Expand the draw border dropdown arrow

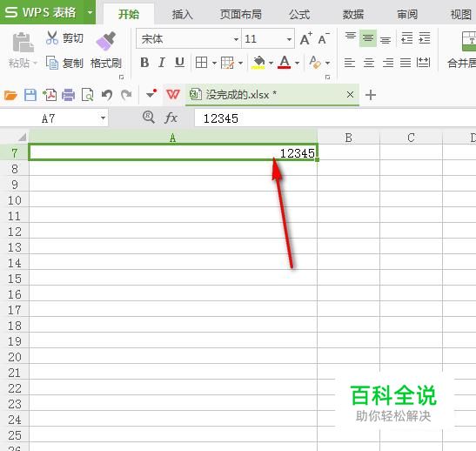[240, 64]
